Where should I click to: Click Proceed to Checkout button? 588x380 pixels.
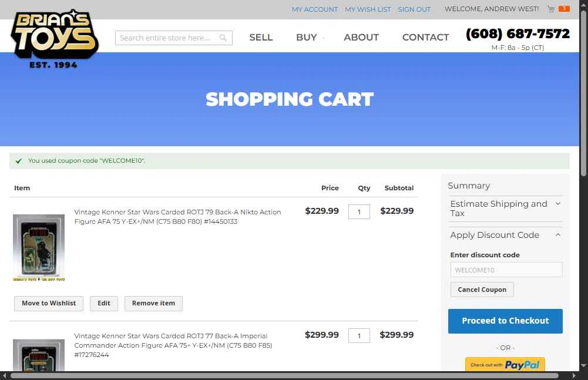[505, 321]
